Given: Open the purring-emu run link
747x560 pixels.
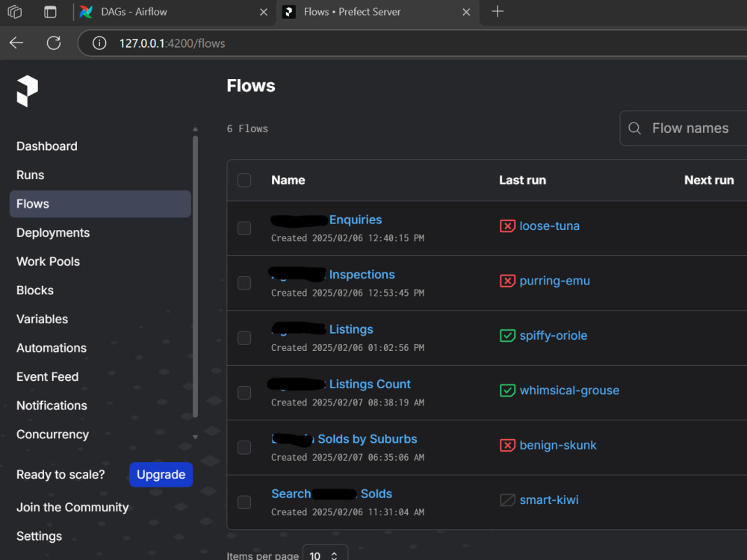Looking at the screenshot, I should point(554,281).
